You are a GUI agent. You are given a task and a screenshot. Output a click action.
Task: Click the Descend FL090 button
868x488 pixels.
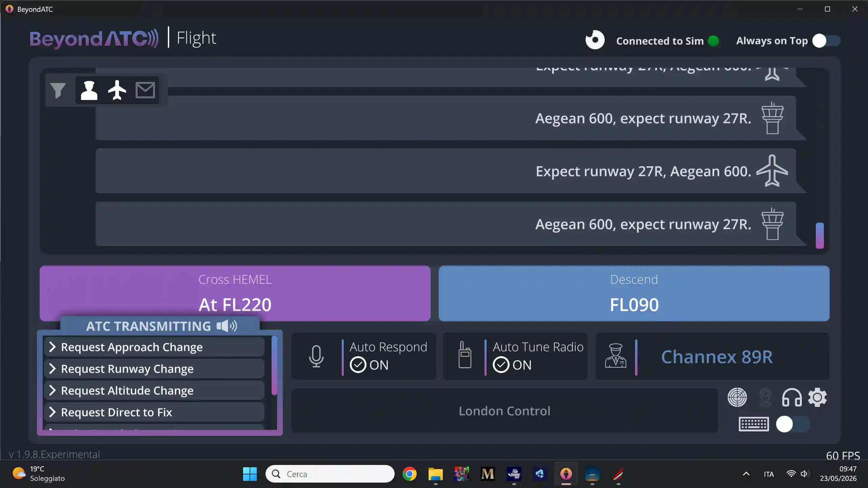pos(634,293)
